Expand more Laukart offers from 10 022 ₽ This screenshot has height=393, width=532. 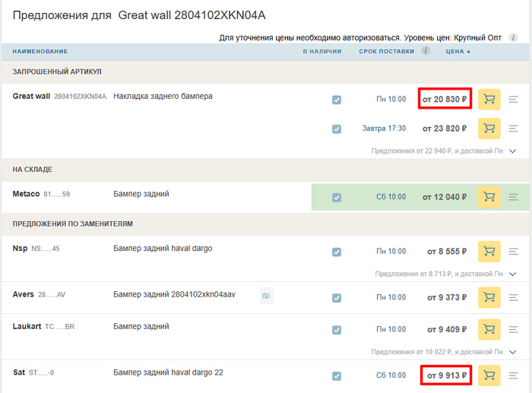click(x=512, y=352)
